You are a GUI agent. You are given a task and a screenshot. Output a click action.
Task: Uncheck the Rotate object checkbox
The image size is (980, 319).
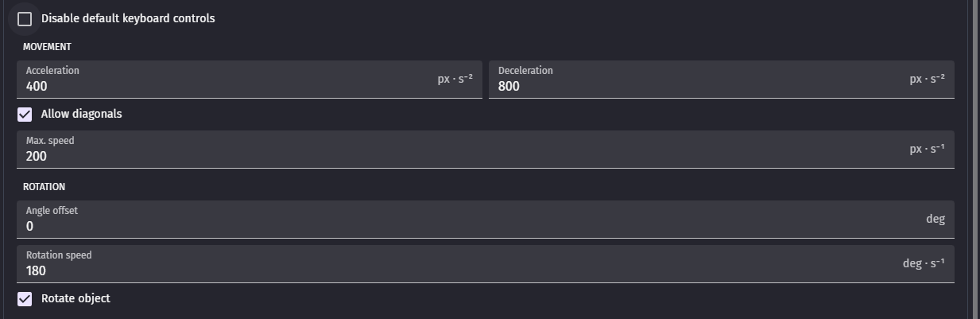click(25, 299)
